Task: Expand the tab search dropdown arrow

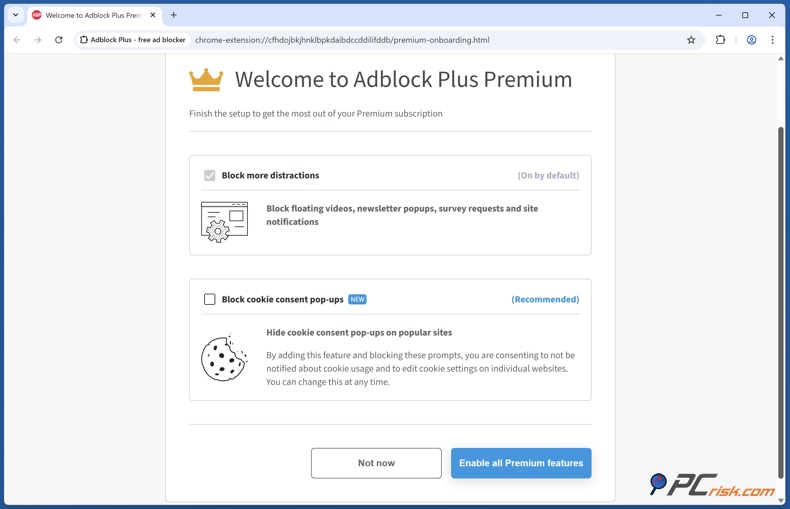Action: [x=16, y=15]
